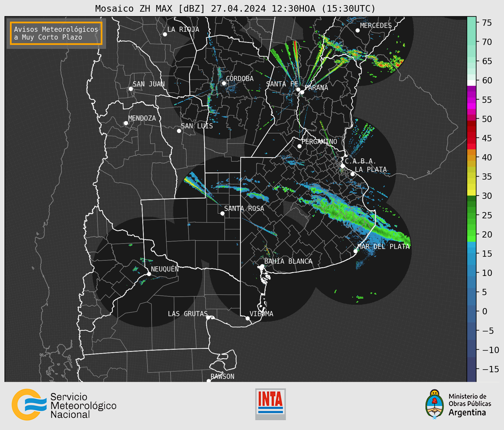Screen dimensions: 504x430
Task: Click the NEUQUÉN city marker dot
Action: coord(149,274)
